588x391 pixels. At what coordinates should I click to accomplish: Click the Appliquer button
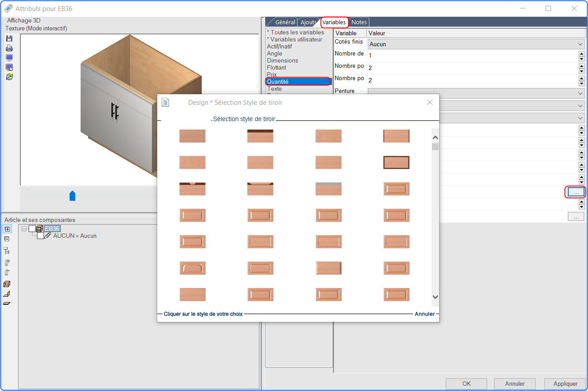pyautogui.click(x=565, y=384)
